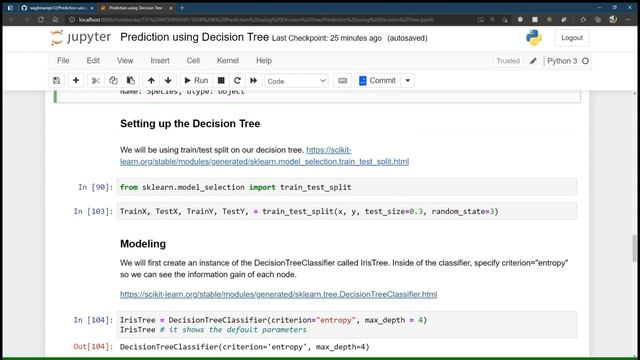Open the File menu

tap(63, 61)
